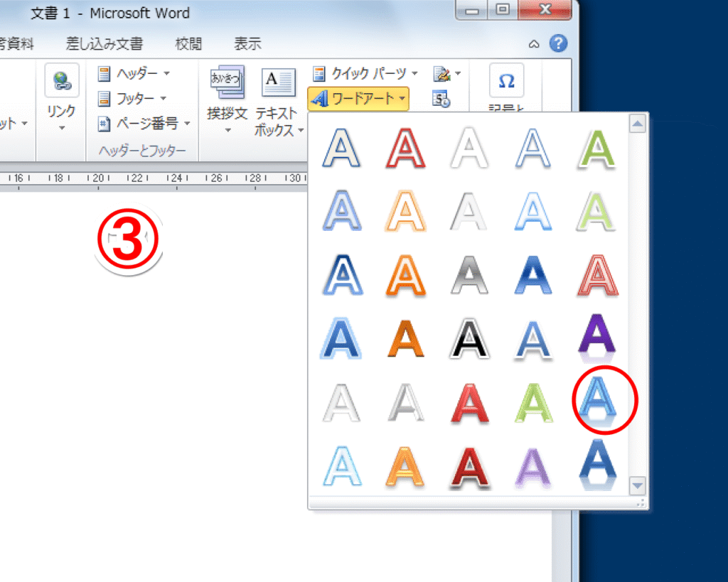Viewport: 728px width, 582px height.
Task: Select bright orange outline WordArt in third row
Action: [x=405, y=275]
